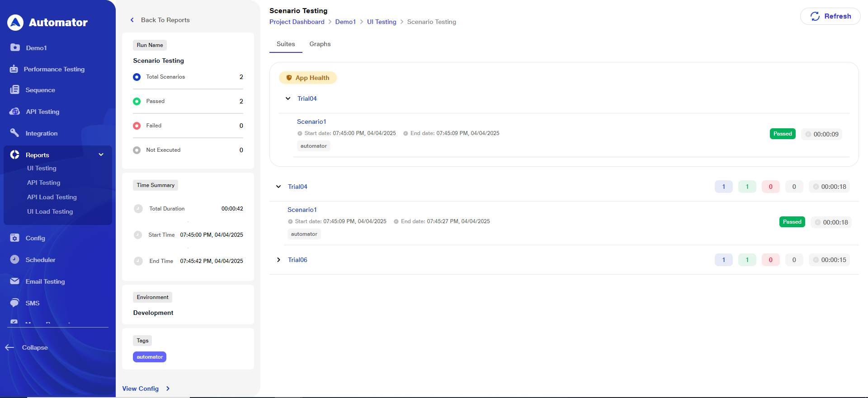Click Email Testing envelope icon
Image resolution: width=868 pixels, height=398 pixels.
coord(15,281)
